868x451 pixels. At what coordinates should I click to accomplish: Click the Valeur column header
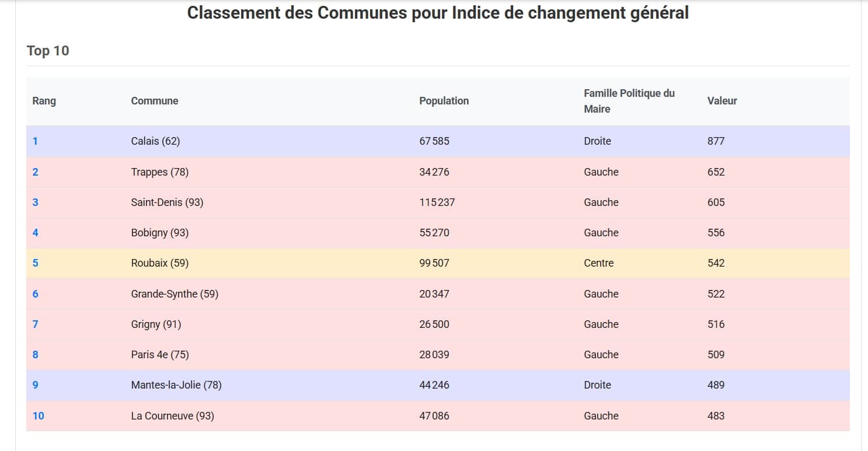722,101
